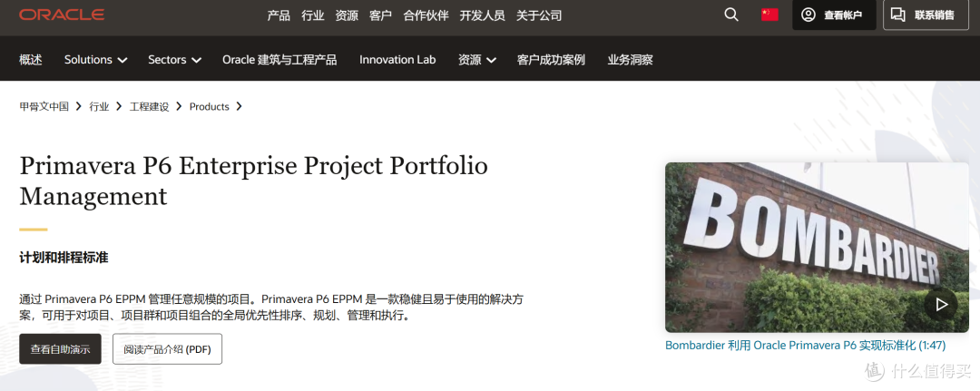
Task: Open 客户成功案例 tab
Action: tap(552, 60)
